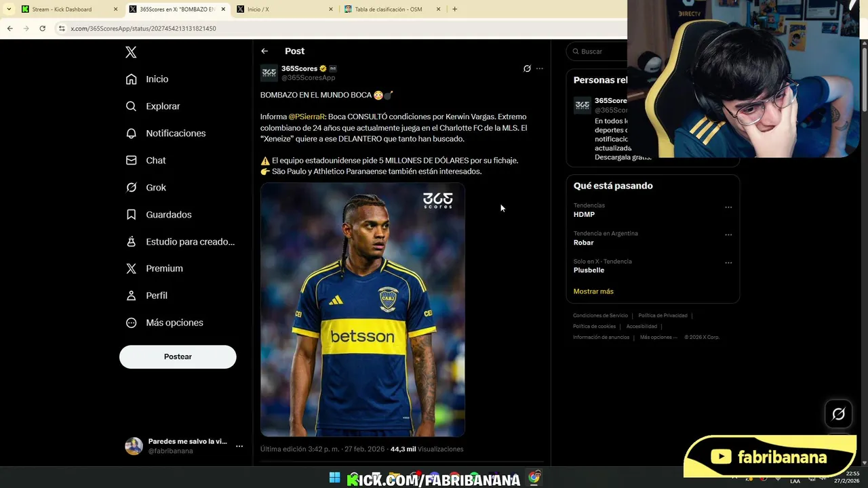
Task: Click the @PSierraR mention link
Action: coord(307,117)
